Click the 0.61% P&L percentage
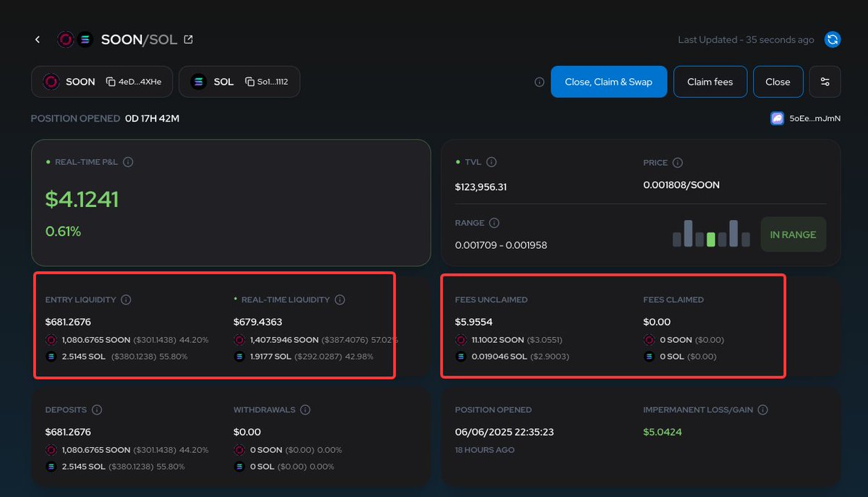Screen dimensions: 868x497 [63, 231]
